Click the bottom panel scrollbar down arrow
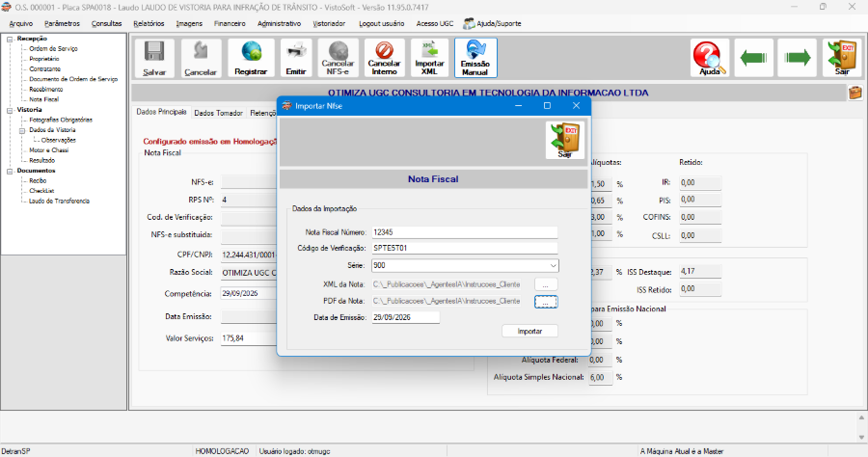 861,437
